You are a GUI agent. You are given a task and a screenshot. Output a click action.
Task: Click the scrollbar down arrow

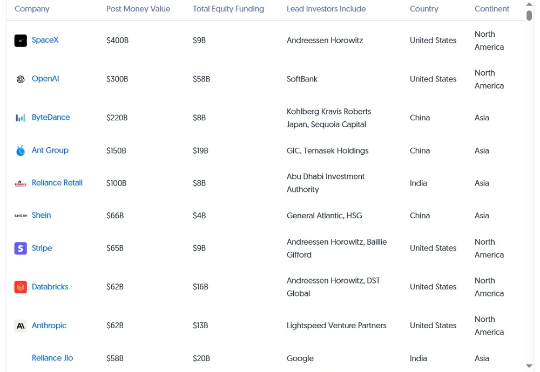pos(529,366)
